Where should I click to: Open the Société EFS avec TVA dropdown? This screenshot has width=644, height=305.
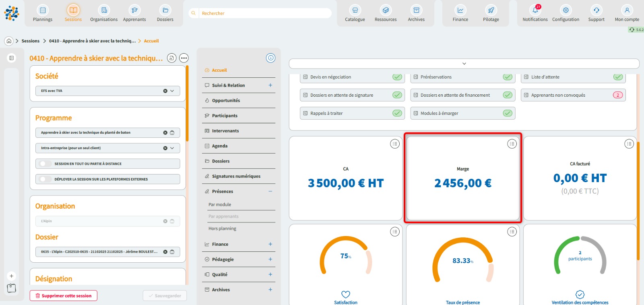(x=172, y=91)
